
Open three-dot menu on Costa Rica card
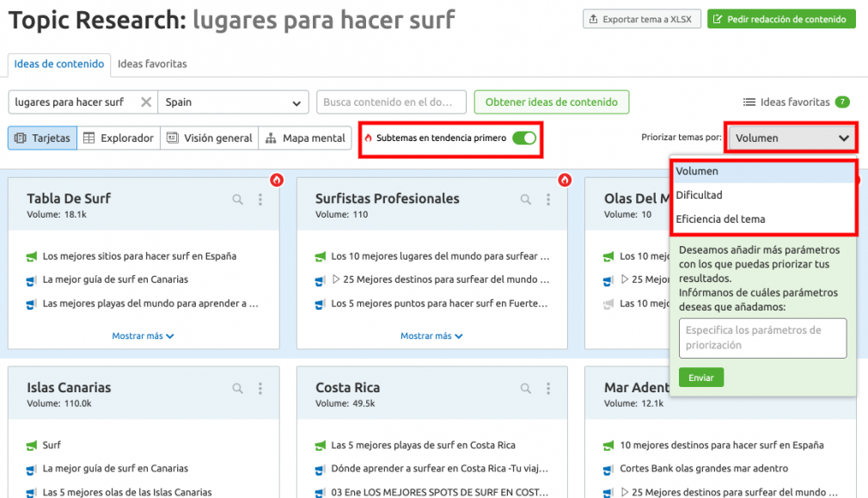(548, 389)
